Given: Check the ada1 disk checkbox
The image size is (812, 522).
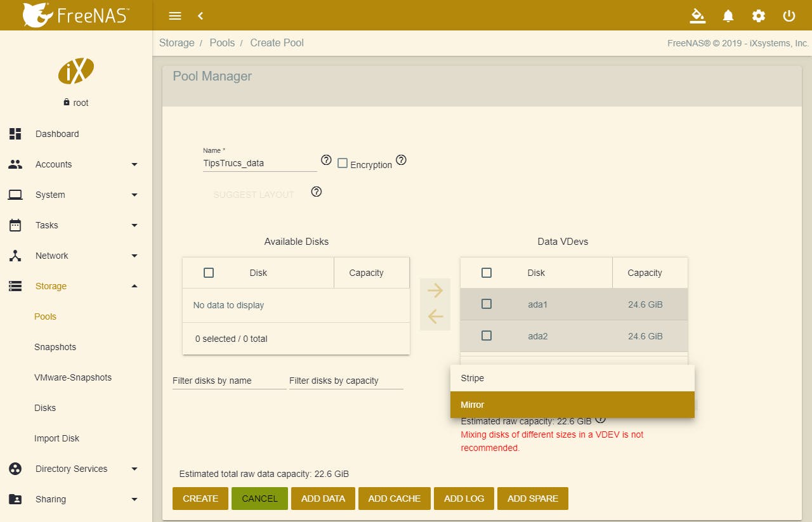Looking at the screenshot, I should 487,304.
